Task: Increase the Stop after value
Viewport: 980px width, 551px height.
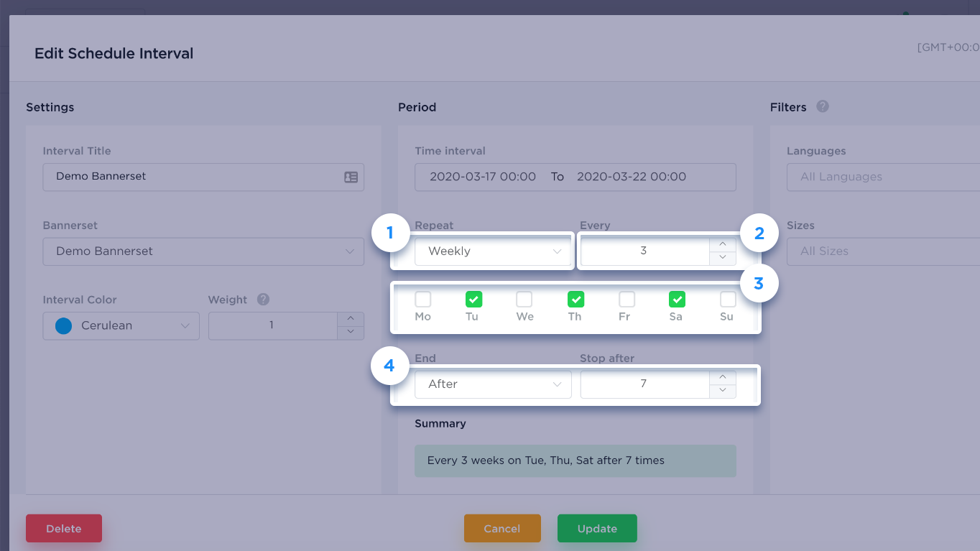Action: (723, 377)
